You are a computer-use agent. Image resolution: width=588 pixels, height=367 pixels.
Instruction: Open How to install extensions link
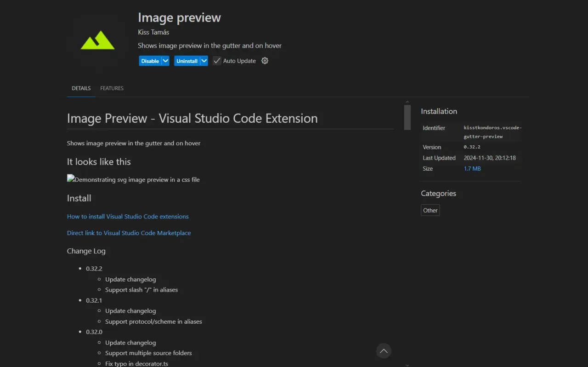coord(128,216)
